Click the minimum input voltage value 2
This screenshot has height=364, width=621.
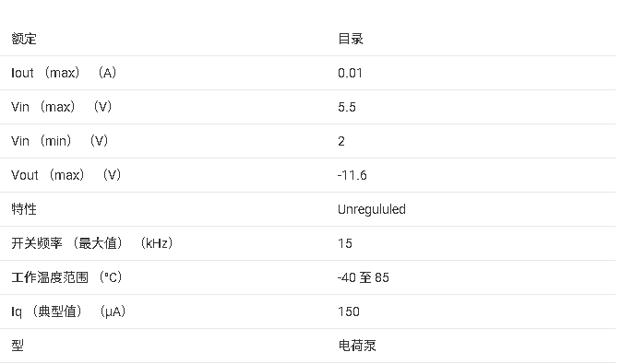(341, 141)
